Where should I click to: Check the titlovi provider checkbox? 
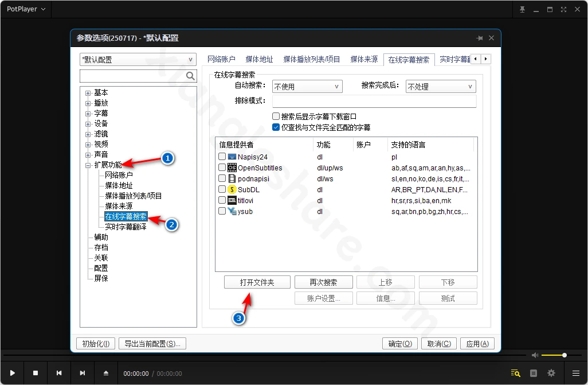coord(222,200)
